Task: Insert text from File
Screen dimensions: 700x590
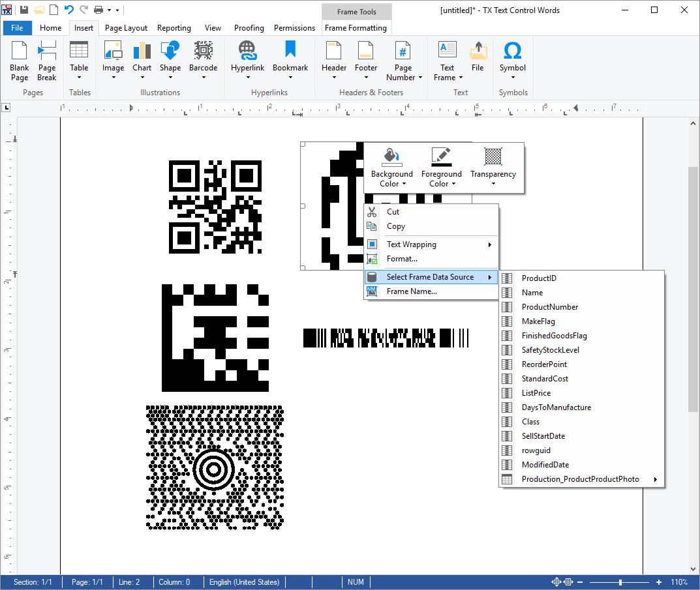Action: pos(478,57)
